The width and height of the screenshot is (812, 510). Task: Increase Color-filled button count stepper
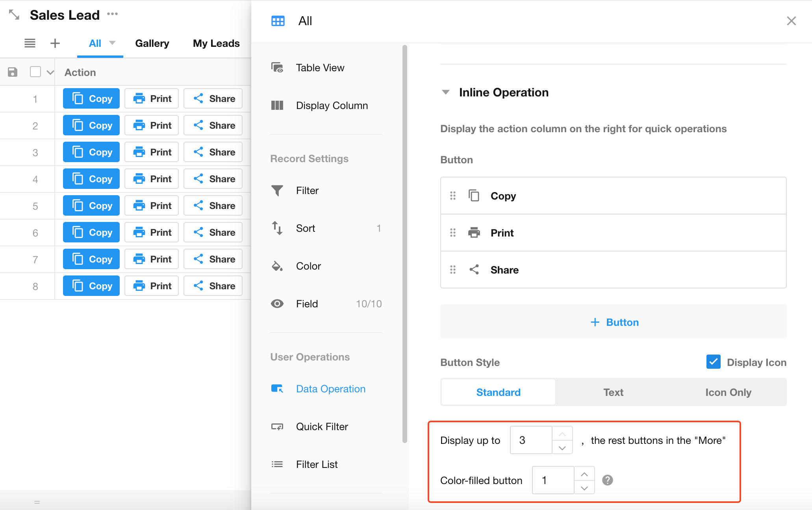[x=584, y=474]
